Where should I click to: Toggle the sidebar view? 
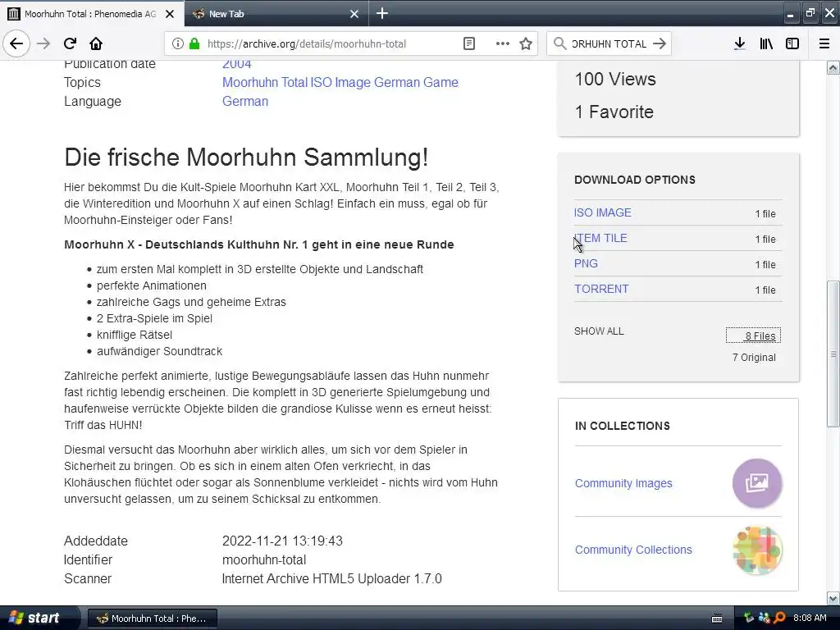792,44
